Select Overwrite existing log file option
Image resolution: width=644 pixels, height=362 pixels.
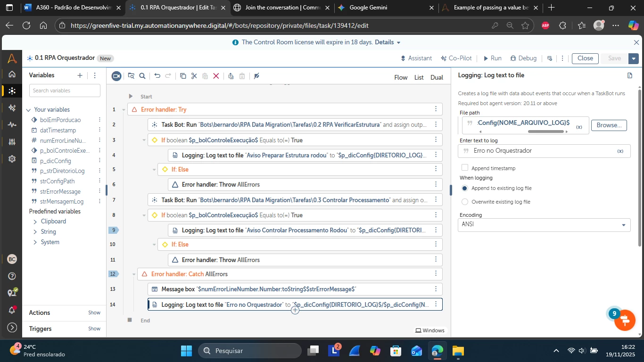pyautogui.click(x=465, y=202)
